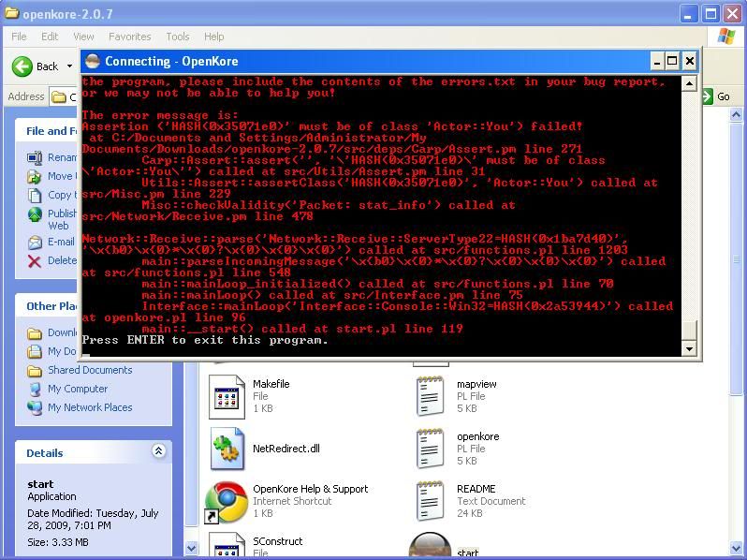This screenshot has height=560, width=747.
Task: Click the left task pane scroll down arrow
Action: tap(191, 548)
